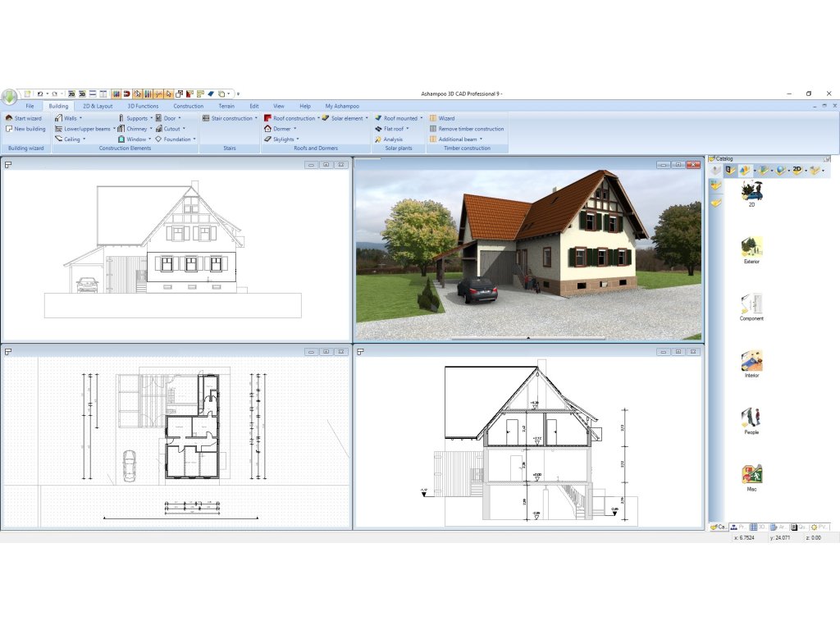840x630 pixels.
Task: Click the view menu icon of the floor plan viewport
Action: [x=8, y=352]
